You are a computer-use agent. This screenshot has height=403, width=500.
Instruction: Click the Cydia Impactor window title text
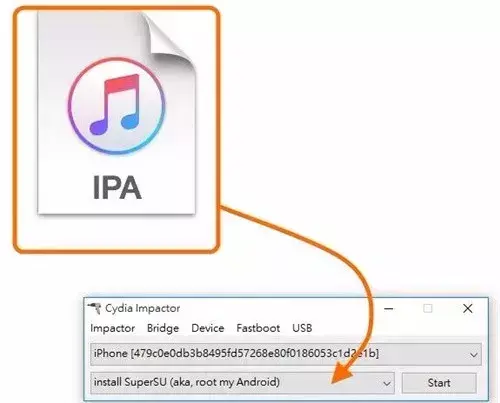(x=143, y=308)
